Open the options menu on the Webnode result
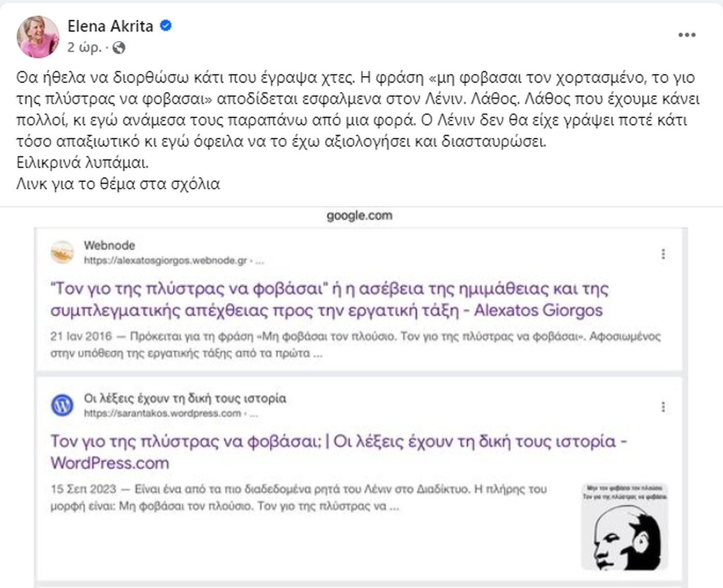The width and height of the screenshot is (723, 588). 663,253
